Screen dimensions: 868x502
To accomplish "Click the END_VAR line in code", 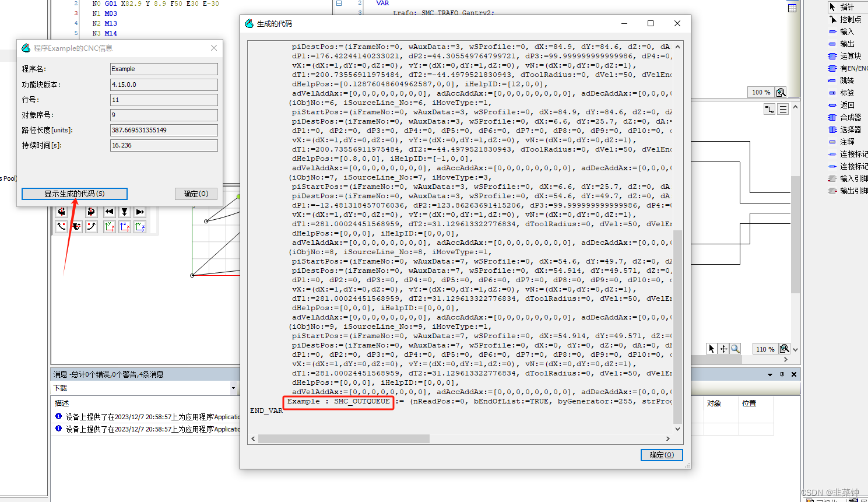I will click(x=266, y=410).
